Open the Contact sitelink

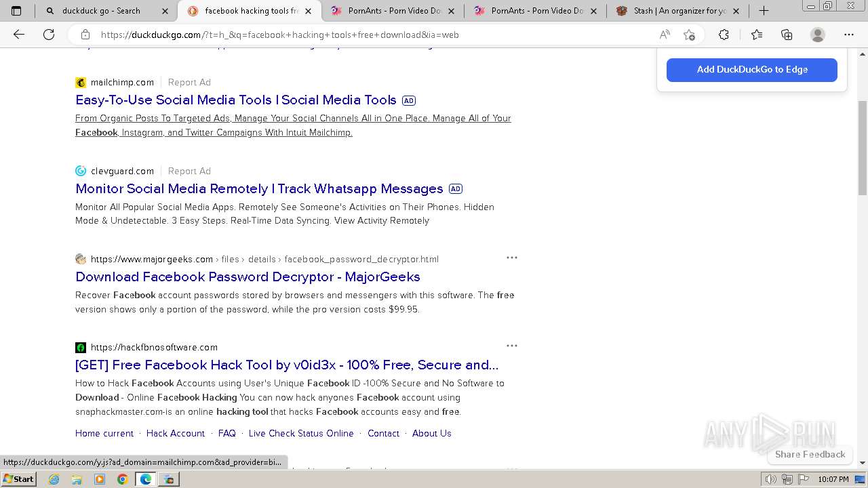coord(383,433)
